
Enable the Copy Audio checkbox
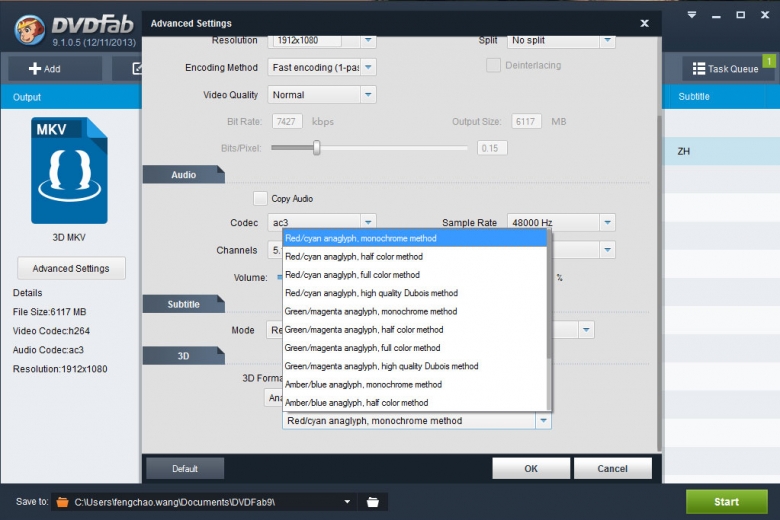click(x=260, y=198)
